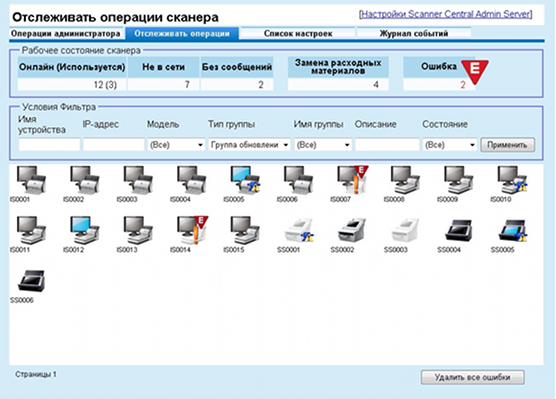Click the Без сообщений value 2
Viewport: 556px width, 399px height.
click(x=261, y=85)
